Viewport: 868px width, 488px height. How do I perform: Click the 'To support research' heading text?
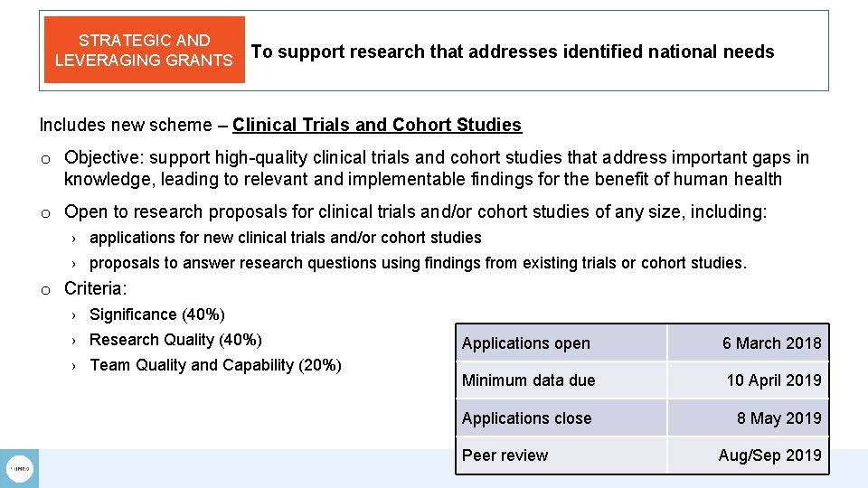(x=513, y=52)
